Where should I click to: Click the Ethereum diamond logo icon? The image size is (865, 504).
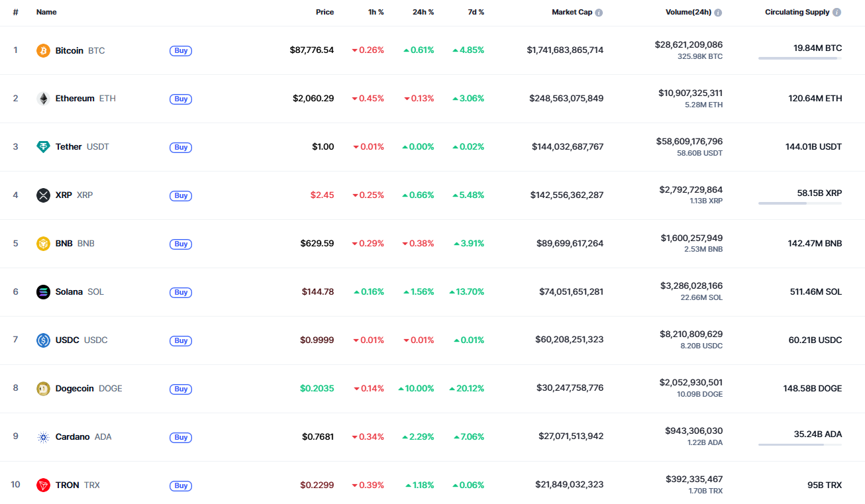click(43, 99)
